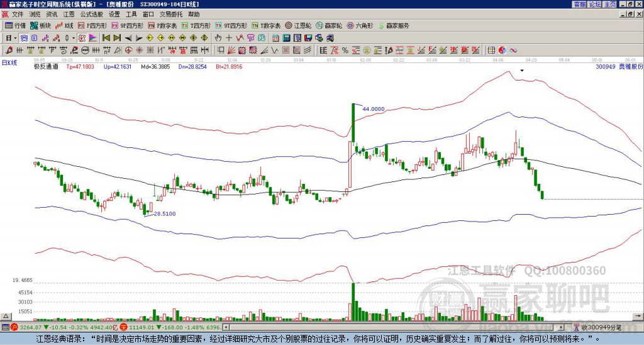Click the horizontal scrollbar track at bottom

tap(394, 327)
